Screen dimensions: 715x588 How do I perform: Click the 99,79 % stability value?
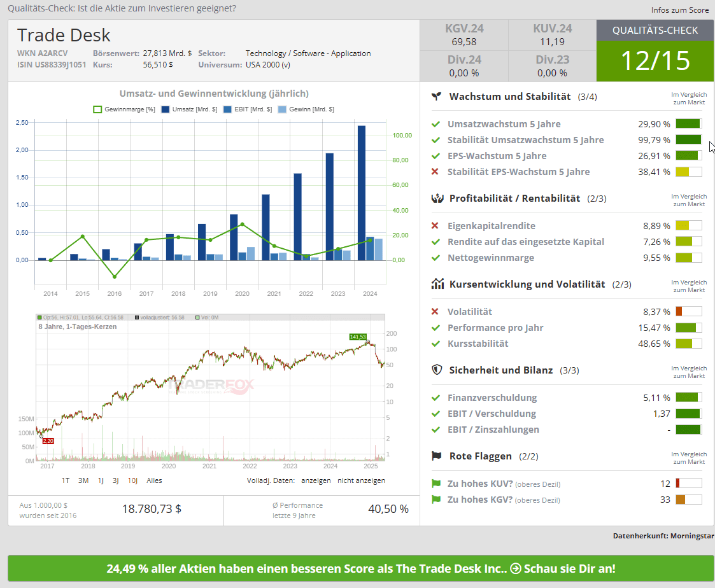coord(654,140)
